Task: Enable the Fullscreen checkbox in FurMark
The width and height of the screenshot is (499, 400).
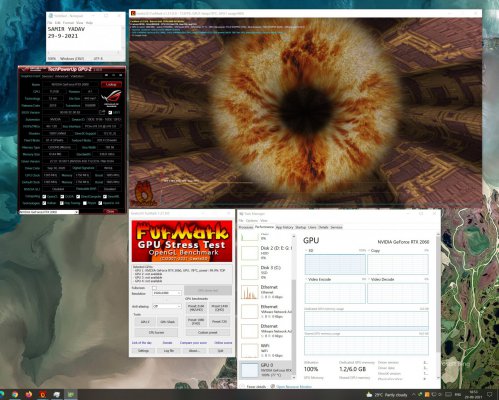Action: (154, 288)
